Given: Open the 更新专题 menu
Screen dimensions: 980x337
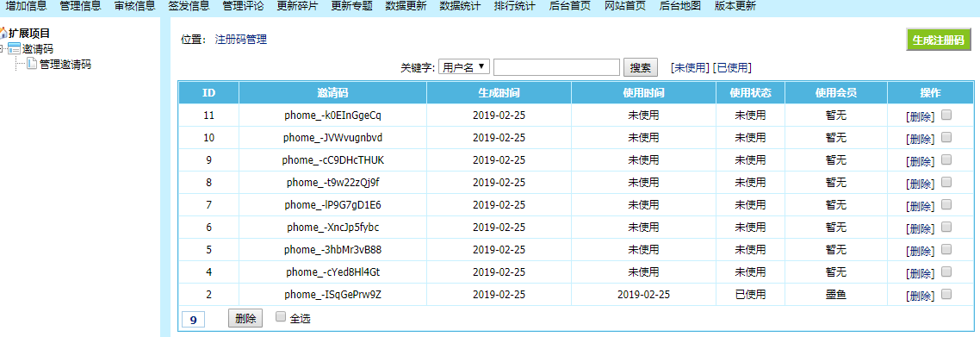Looking at the screenshot, I should coord(351,6).
